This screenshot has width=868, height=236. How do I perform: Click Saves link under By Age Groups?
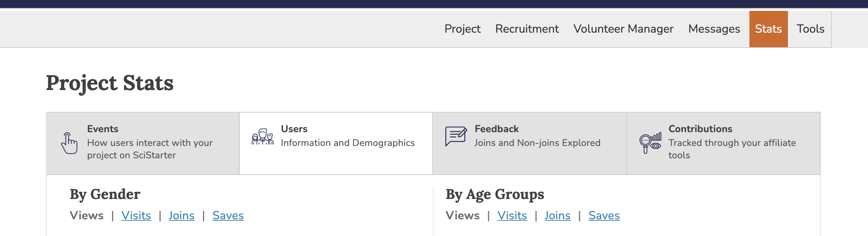[604, 215]
